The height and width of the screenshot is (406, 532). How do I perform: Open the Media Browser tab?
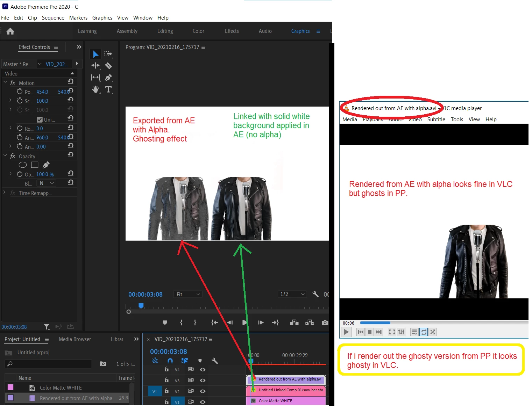pos(75,339)
